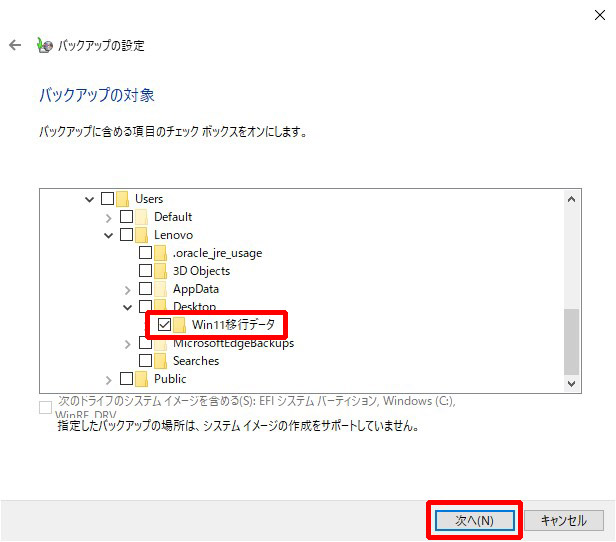This screenshot has width=616, height=542.
Task: Click the Default folder icon
Action: click(x=141, y=217)
